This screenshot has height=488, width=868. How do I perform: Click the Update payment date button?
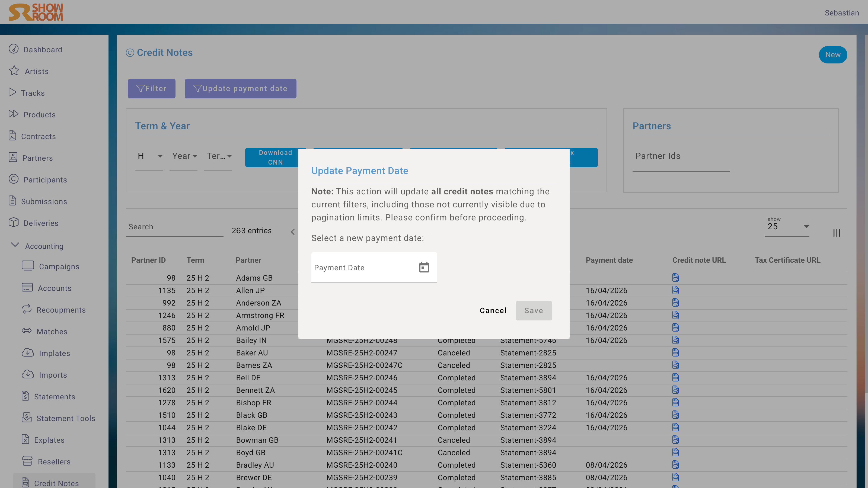pyautogui.click(x=240, y=89)
